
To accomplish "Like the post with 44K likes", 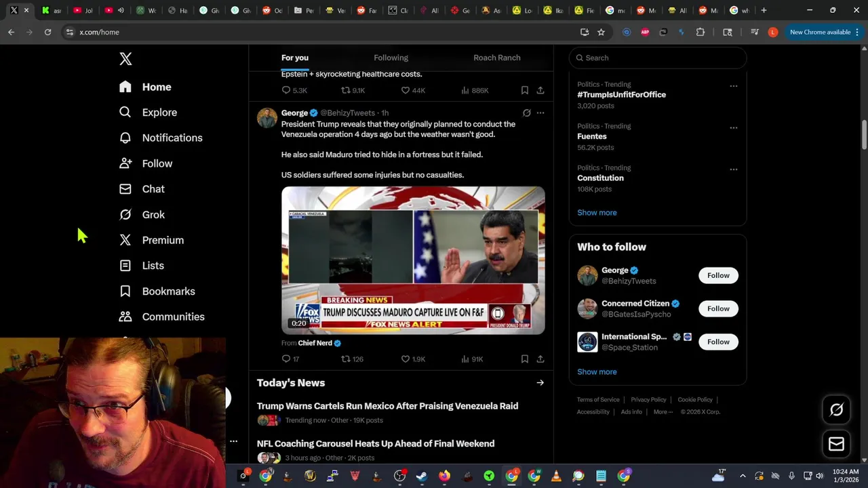I will 413,90.
